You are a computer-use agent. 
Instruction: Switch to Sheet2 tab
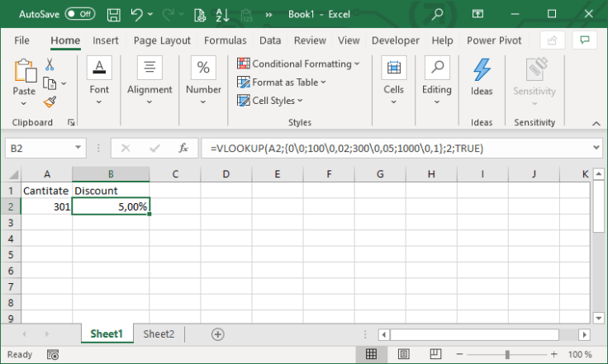(x=159, y=334)
